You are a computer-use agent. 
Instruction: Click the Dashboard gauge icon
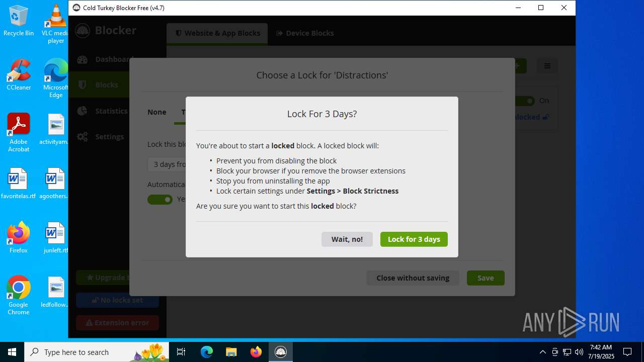pyautogui.click(x=83, y=59)
